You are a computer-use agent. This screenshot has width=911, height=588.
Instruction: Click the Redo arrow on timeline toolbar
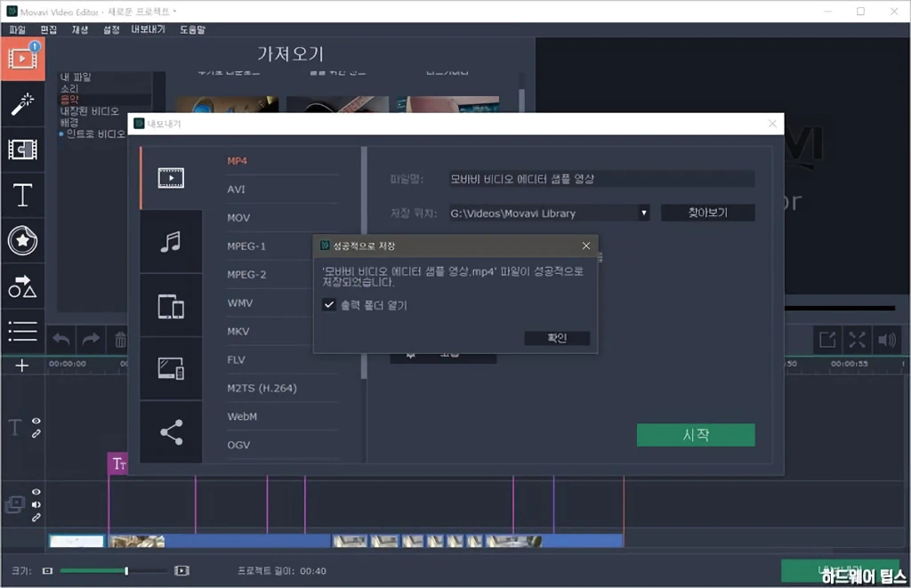pyautogui.click(x=91, y=339)
